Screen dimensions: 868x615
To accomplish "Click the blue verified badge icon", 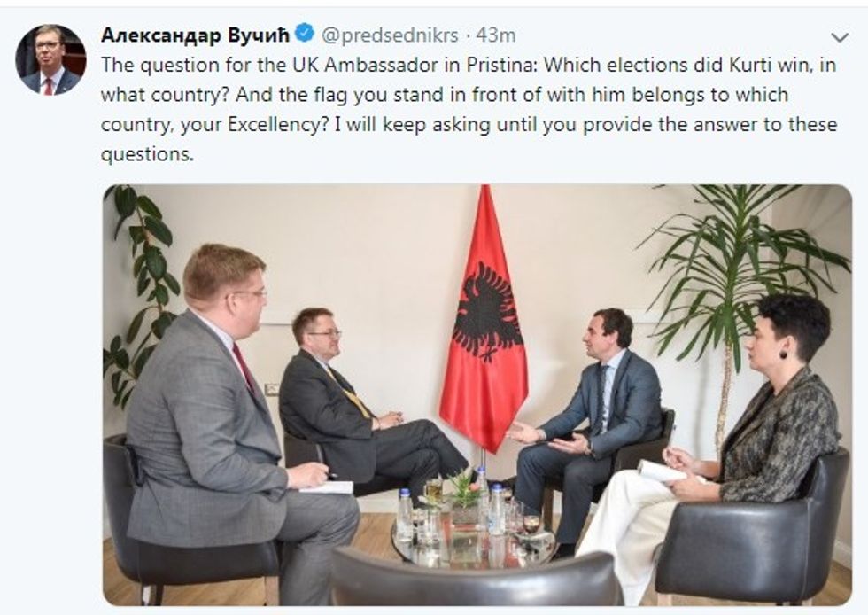I will point(305,35).
